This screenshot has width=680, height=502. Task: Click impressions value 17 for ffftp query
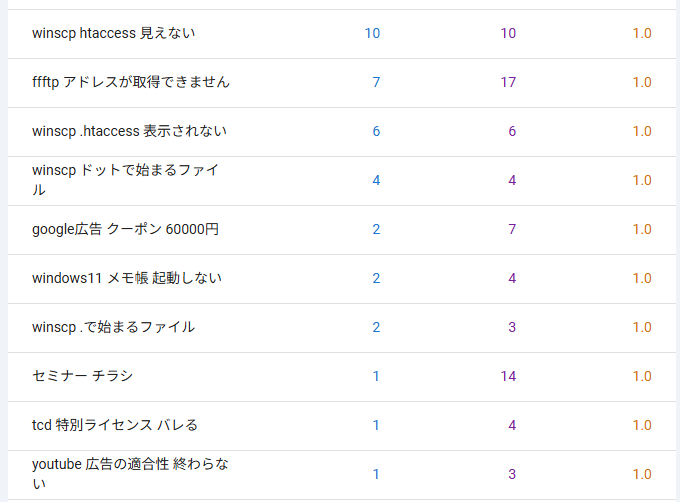pyautogui.click(x=508, y=82)
